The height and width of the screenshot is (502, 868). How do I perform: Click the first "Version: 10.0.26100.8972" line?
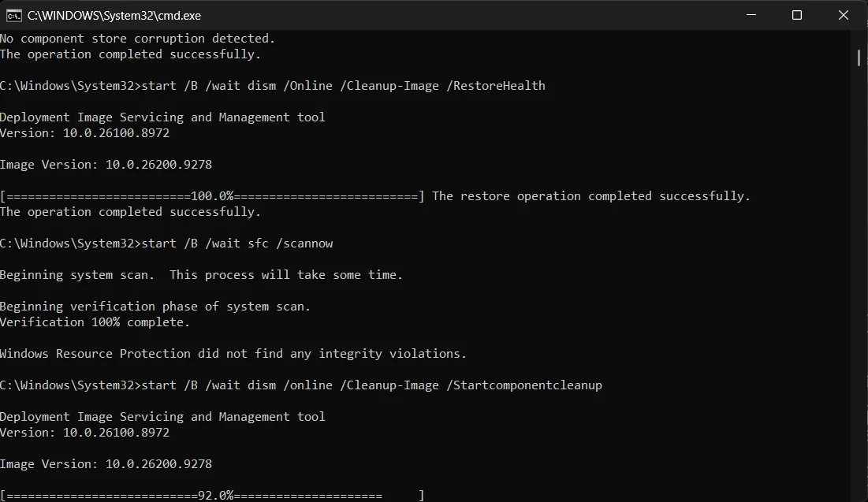(84, 133)
